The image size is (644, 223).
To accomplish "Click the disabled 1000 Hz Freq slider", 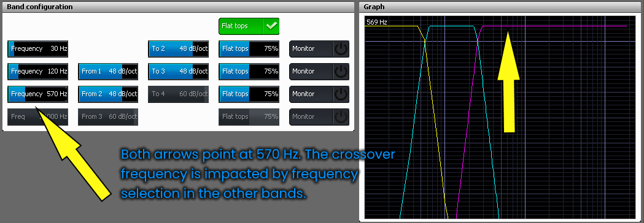I will [38, 117].
